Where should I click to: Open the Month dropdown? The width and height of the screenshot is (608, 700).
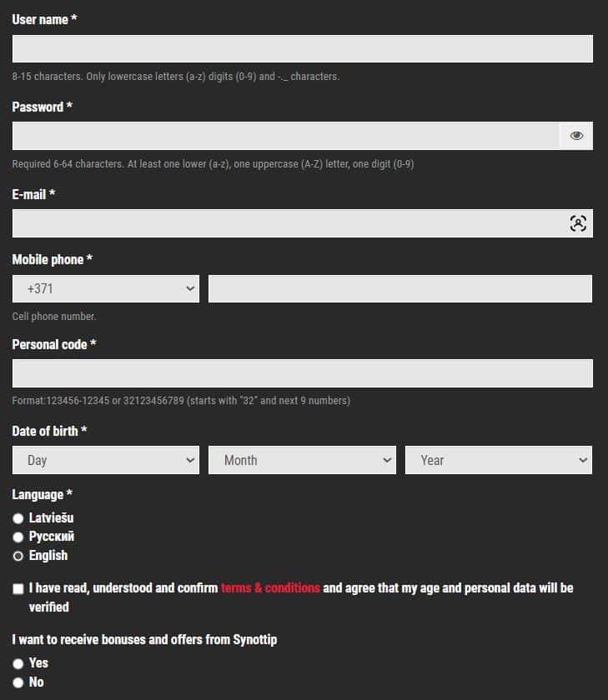[x=302, y=459]
